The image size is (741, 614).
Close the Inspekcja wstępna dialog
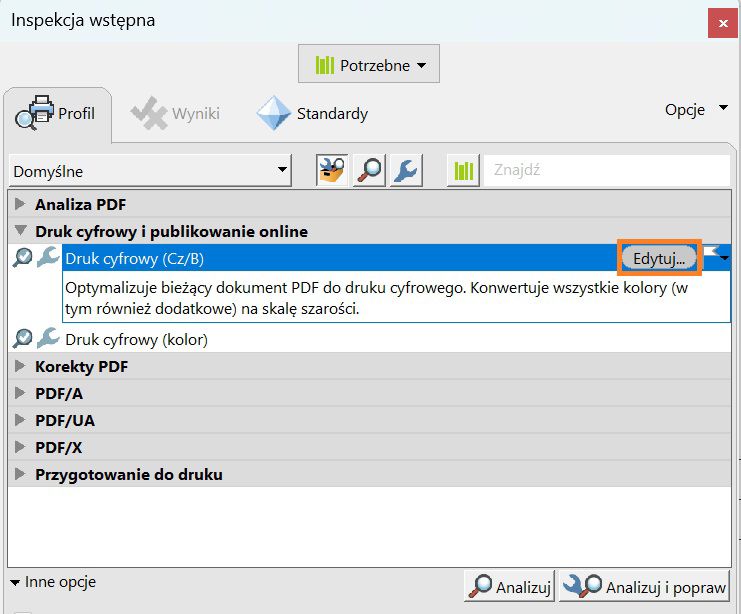(x=723, y=23)
